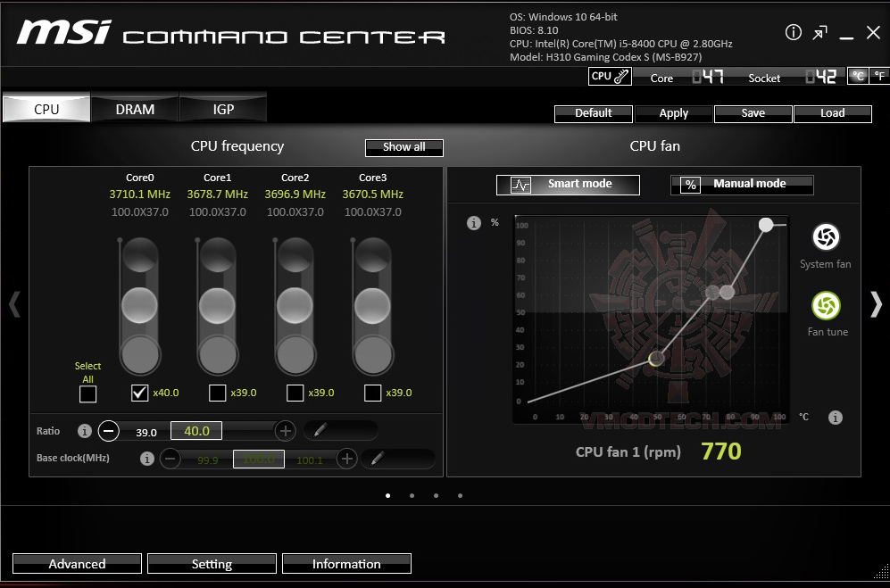Check the Core2 x39.0 checkbox
Screen dimensions: 890x588
pyautogui.click(x=295, y=393)
